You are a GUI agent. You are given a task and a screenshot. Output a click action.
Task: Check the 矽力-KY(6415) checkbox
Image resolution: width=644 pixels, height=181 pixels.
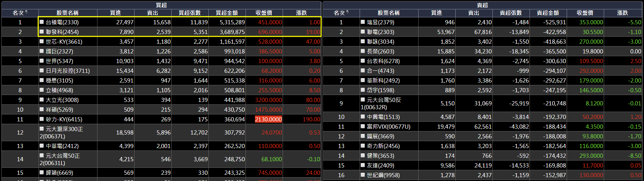click(x=42, y=119)
